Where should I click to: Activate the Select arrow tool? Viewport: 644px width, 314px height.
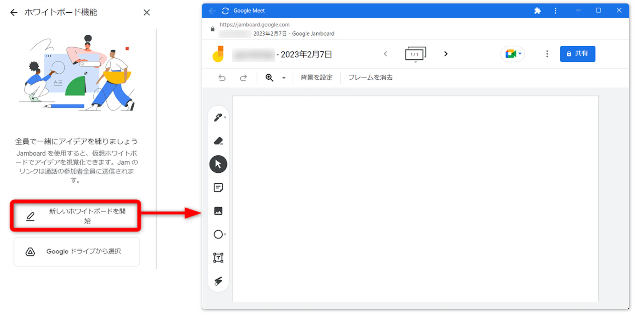point(218,164)
